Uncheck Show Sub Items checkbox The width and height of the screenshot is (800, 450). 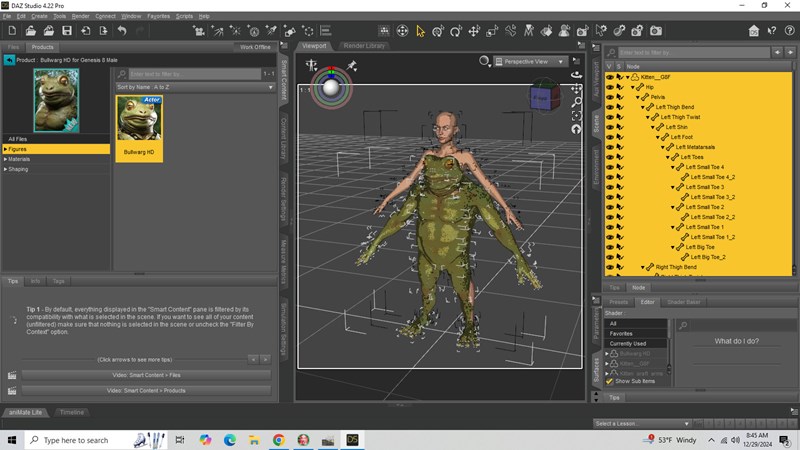click(x=609, y=381)
